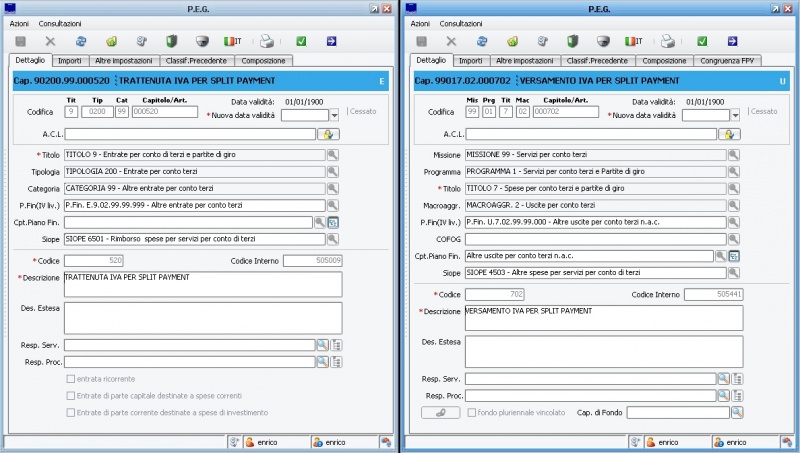Switch to the 'Congruenza FPV' tab
The height and width of the screenshot is (453, 800).
(x=727, y=61)
